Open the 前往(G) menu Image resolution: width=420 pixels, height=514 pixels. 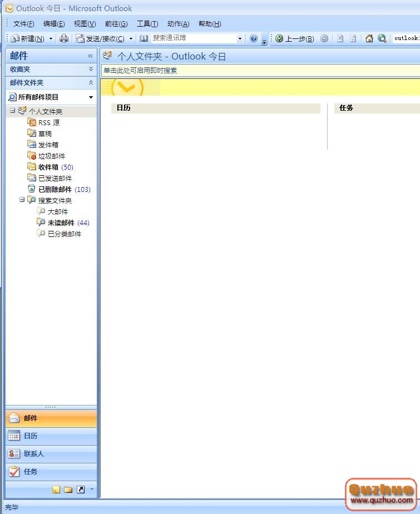[116, 23]
